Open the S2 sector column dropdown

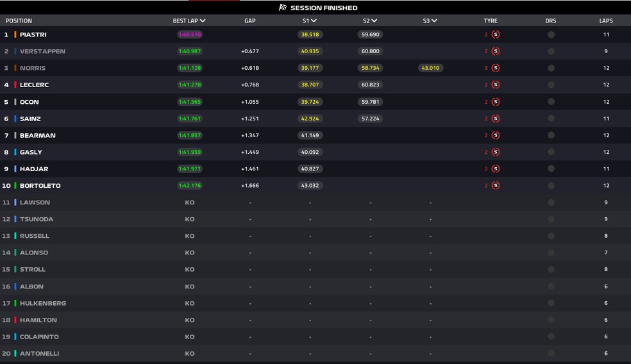click(x=374, y=21)
